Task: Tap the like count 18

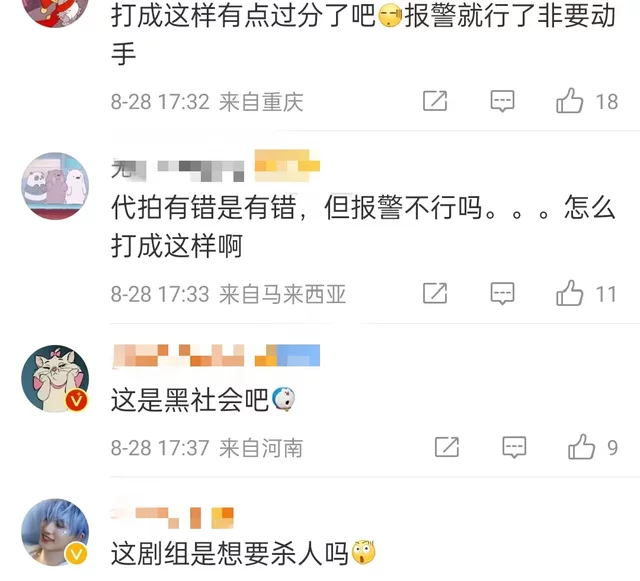Action: pos(607,102)
